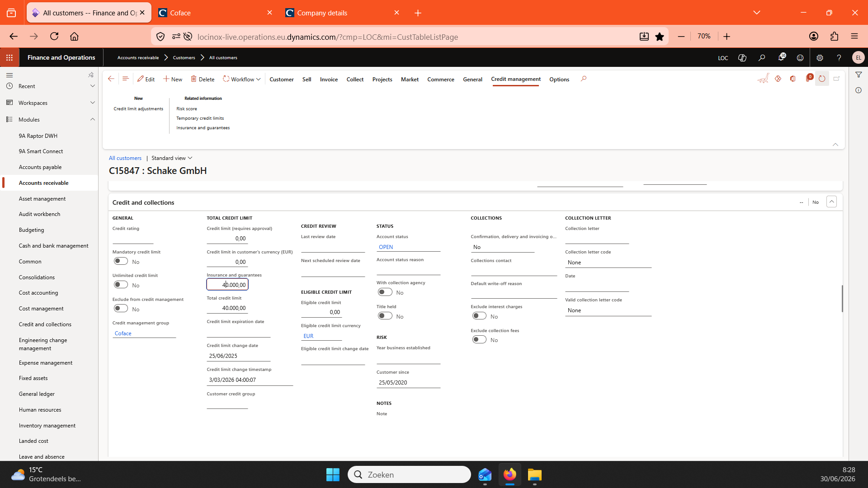Collapse the Credit and collections section
868x488 pixels.
click(x=831, y=202)
